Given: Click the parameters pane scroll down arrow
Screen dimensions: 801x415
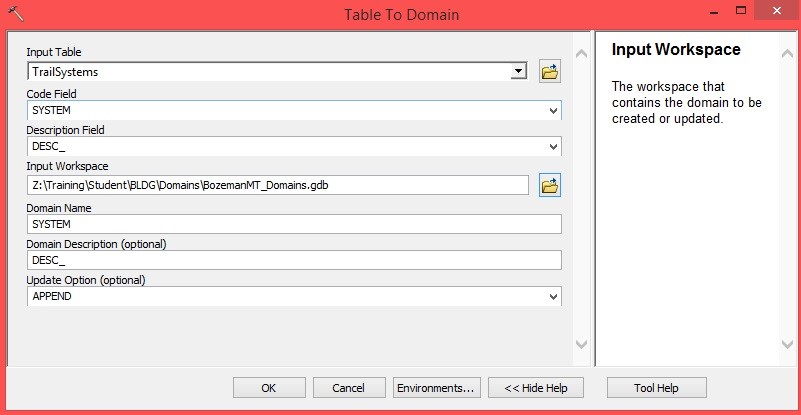Looking at the screenshot, I should pyautogui.click(x=582, y=344).
